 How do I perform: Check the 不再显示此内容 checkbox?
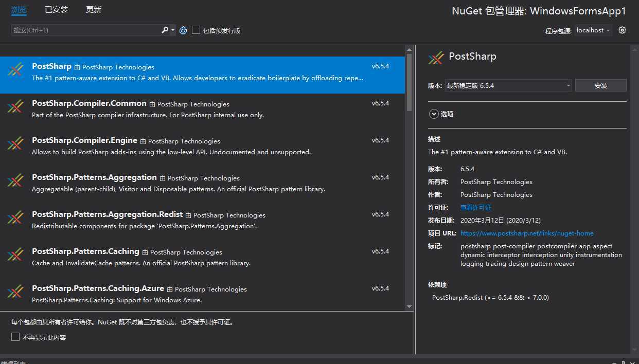pos(15,337)
